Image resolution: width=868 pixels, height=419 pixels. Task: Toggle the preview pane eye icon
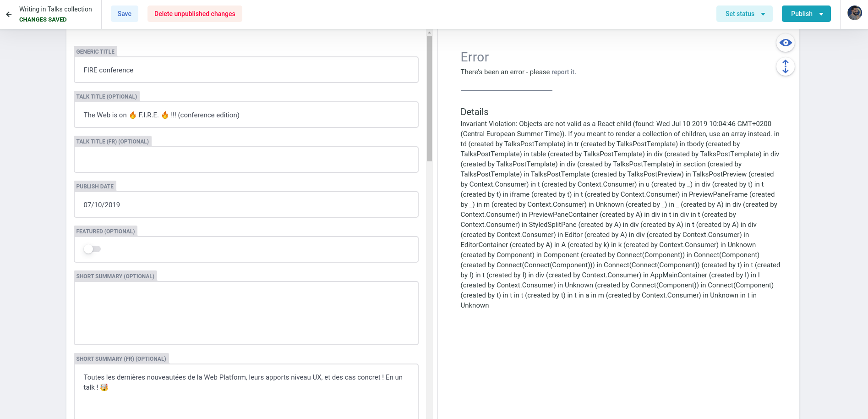point(786,43)
